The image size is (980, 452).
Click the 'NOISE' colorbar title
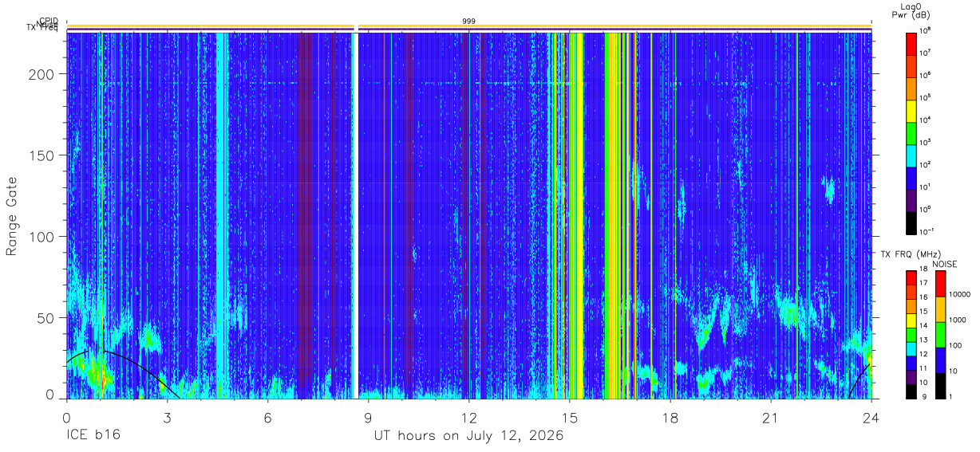click(x=945, y=263)
